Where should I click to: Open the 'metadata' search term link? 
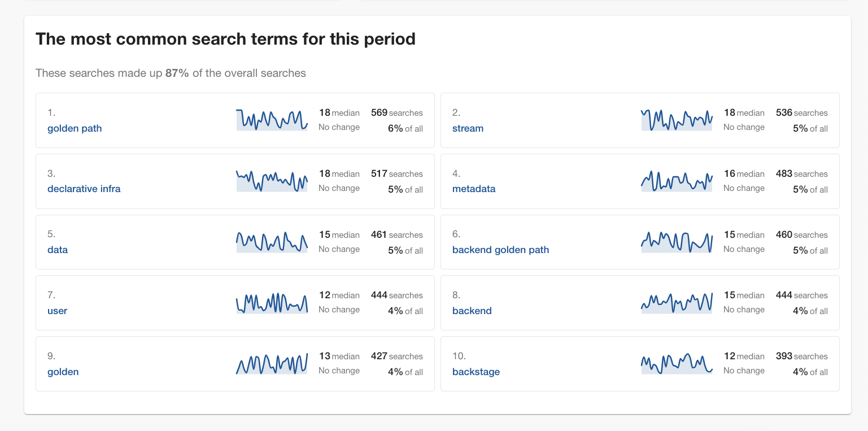474,189
